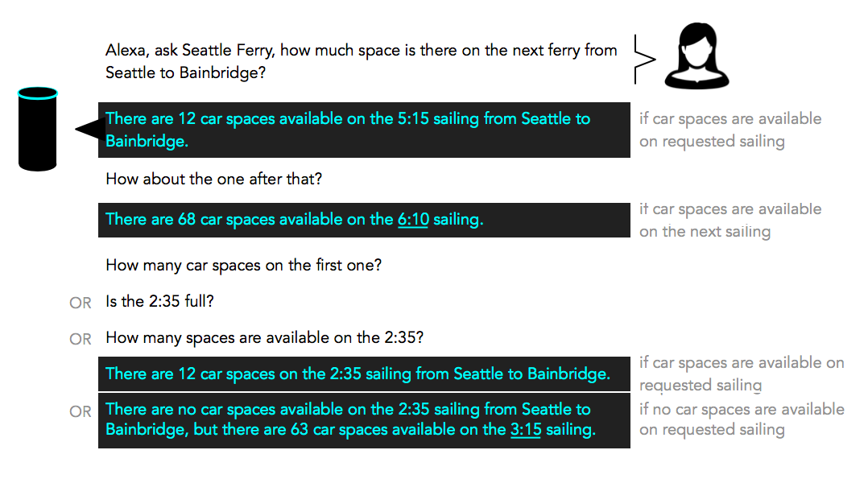Click the 'if car spaces are available on the next sailing' note
Screen dimensions: 868x479
pos(730,221)
